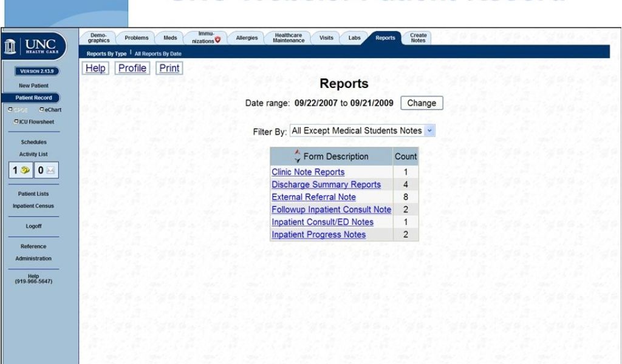Image resolution: width=622 pixels, height=364 pixels.
Task: Click the sort arrows beside Form Description
Action: click(297, 157)
